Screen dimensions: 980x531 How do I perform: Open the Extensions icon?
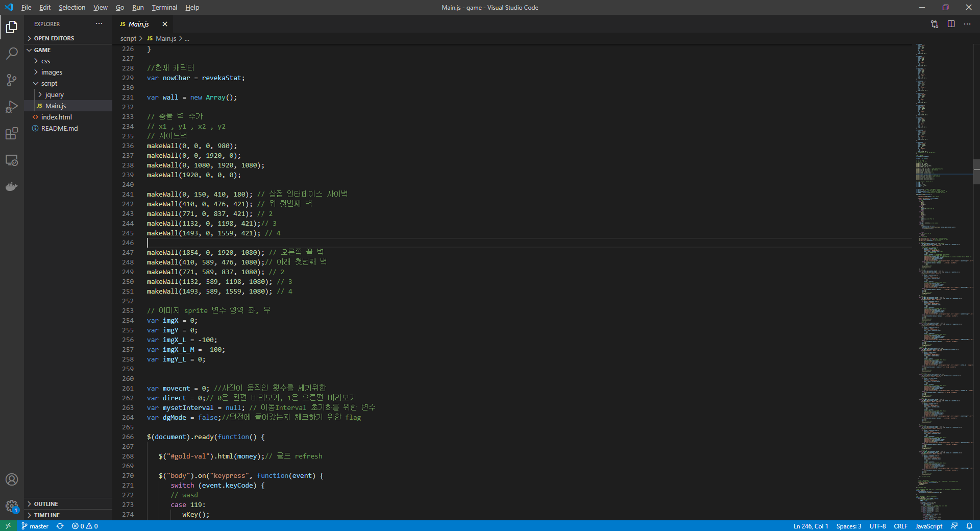[11, 133]
